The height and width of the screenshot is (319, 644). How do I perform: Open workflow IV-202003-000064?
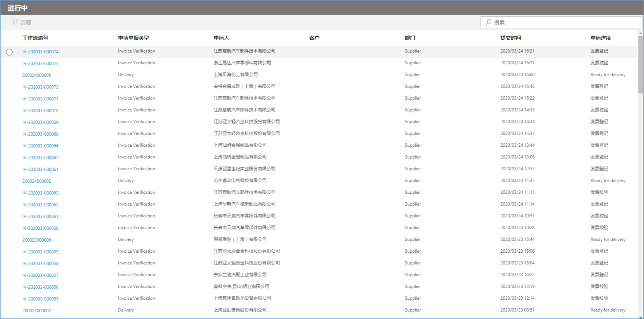41,169
